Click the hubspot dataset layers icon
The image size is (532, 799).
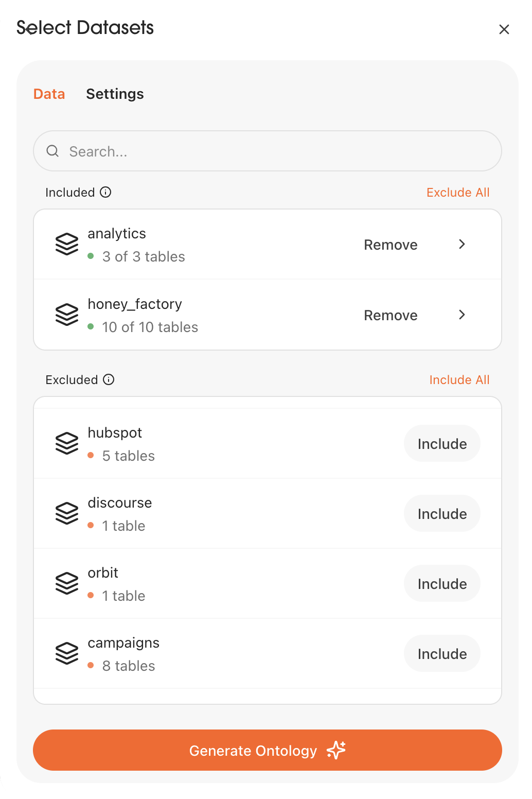(x=67, y=443)
